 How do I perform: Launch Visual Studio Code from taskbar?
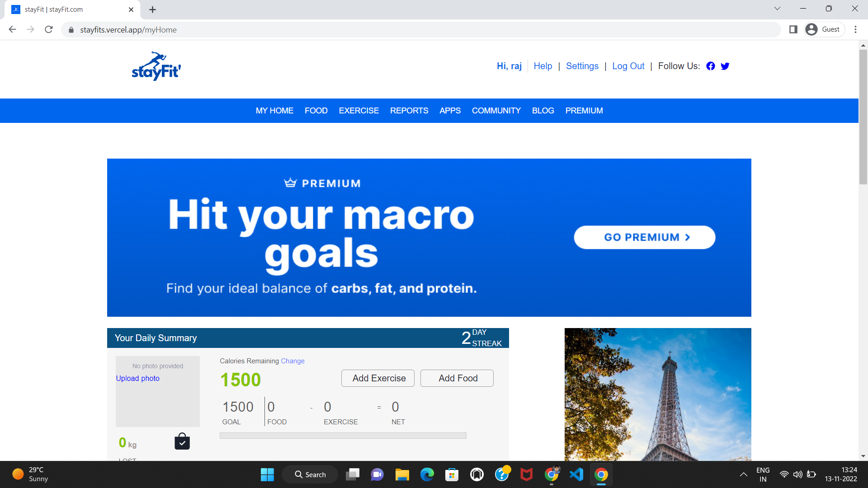(576, 474)
